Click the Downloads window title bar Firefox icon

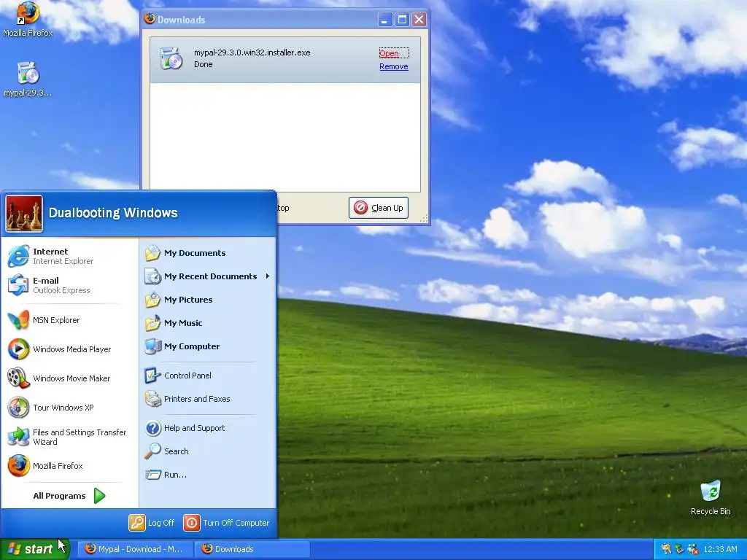pos(150,19)
